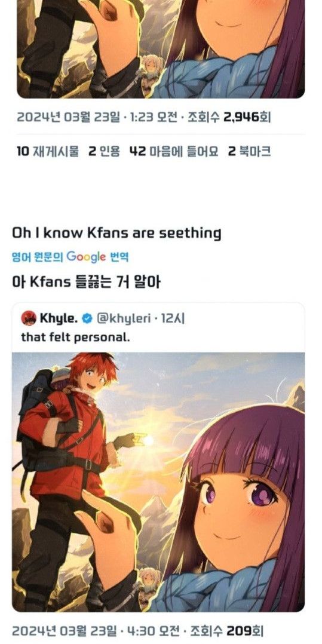Click translated text 아 Kfans 들끓는 거 알아
The image size is (322, 644).
point(86,283)
